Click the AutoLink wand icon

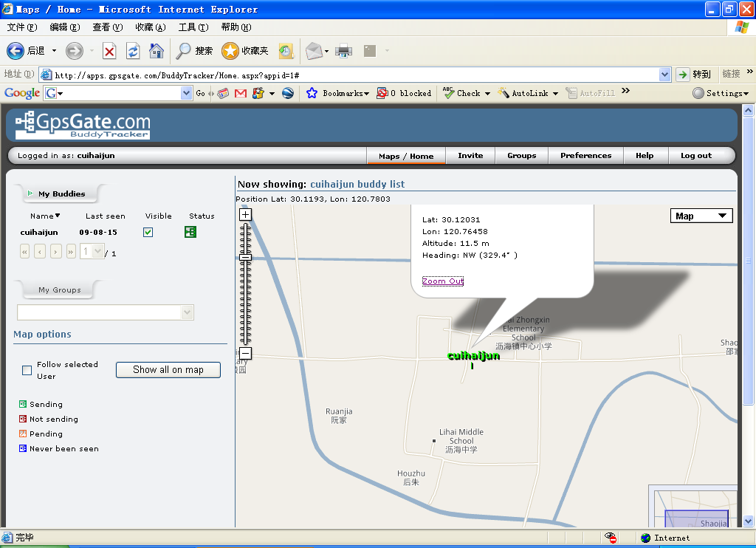tap(504, 92)
